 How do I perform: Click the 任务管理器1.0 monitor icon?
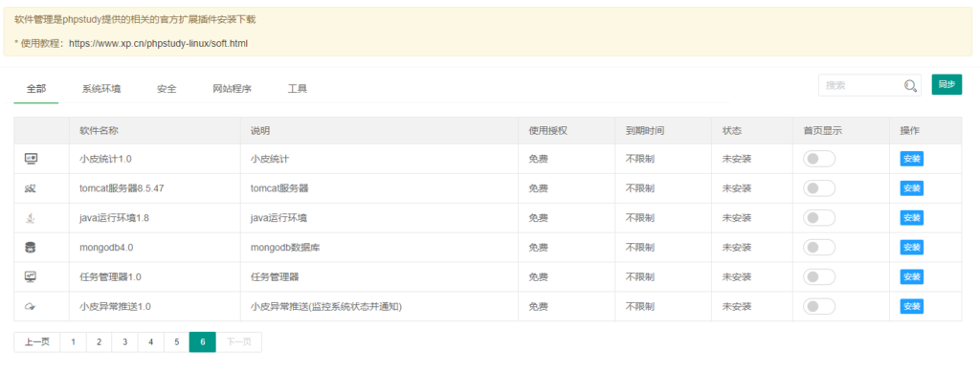click(31, 276)
